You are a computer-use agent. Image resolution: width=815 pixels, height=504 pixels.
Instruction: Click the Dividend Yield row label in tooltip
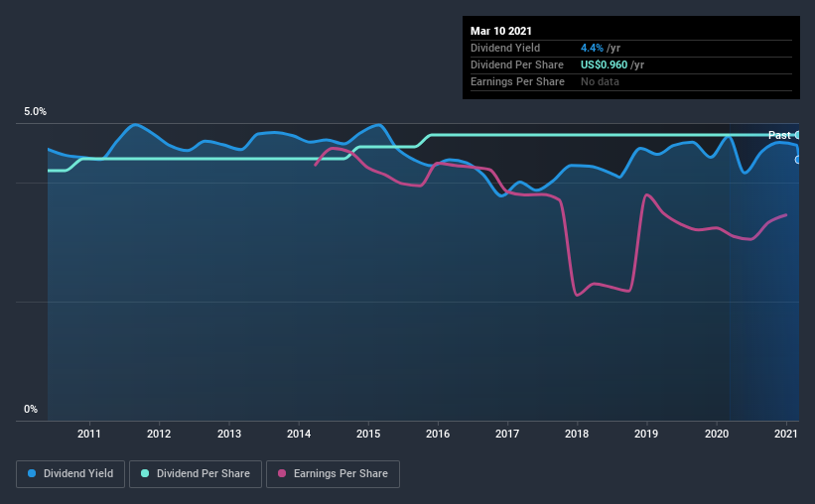pyautogui.click(x=505, y=48)
